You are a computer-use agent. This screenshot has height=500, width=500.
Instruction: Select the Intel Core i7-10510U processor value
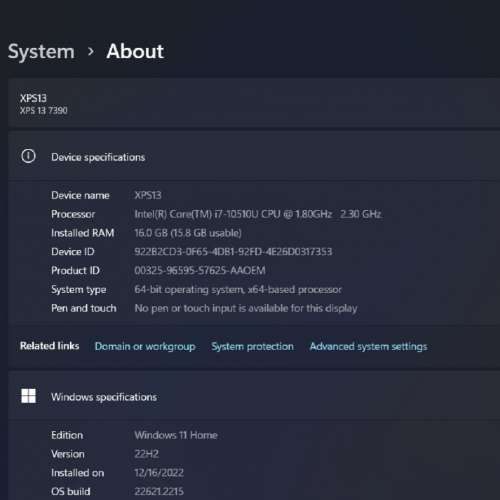point(258,214)
